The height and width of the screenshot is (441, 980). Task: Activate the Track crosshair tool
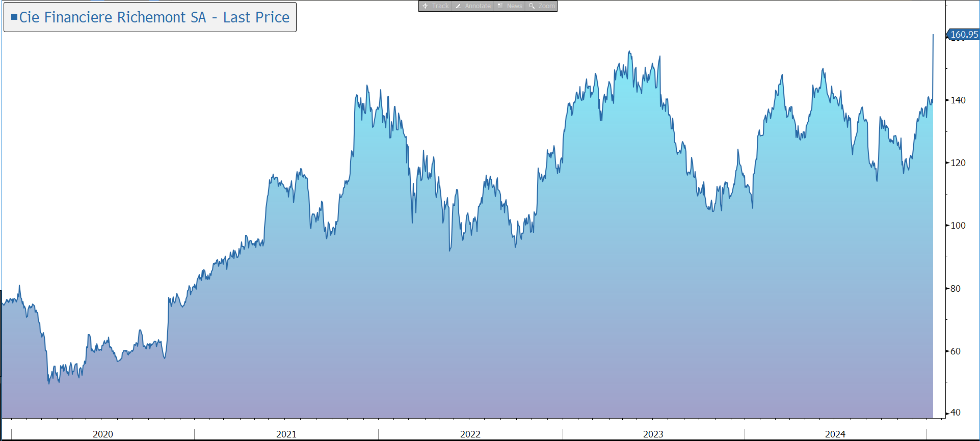(435, 6)
